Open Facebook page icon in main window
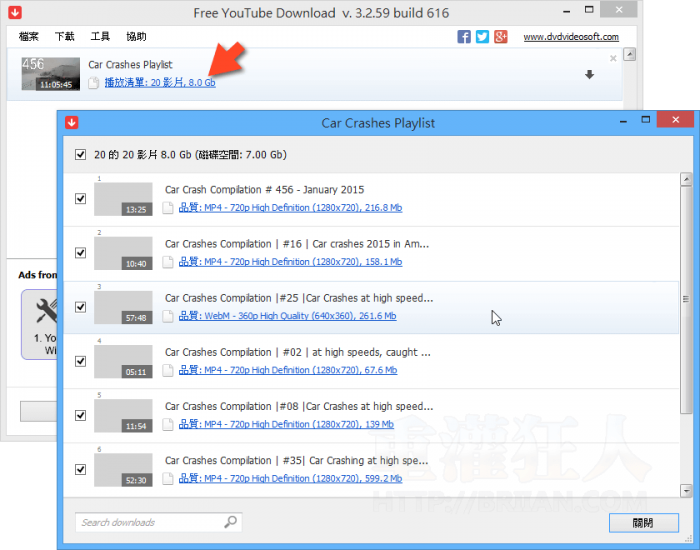Image resolution: width=700 pixels, height=550 pixels. point(464,37)
